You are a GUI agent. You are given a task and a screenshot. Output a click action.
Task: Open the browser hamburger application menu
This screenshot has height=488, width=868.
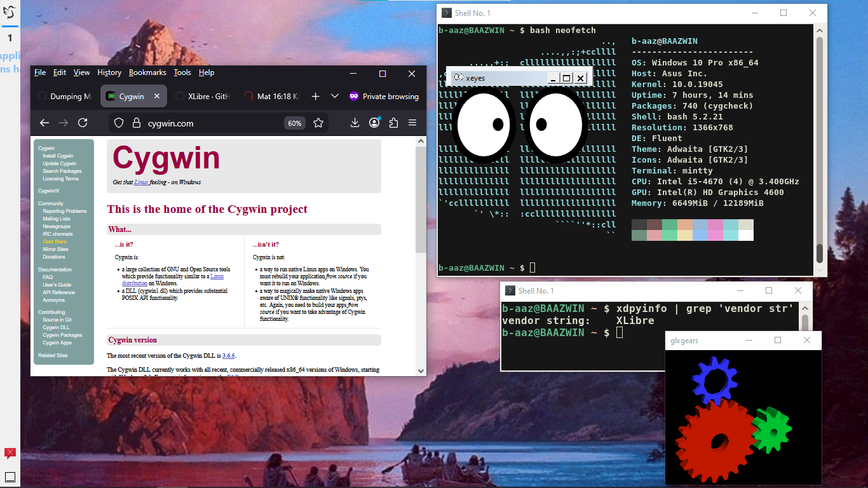(x=412, y=123)
